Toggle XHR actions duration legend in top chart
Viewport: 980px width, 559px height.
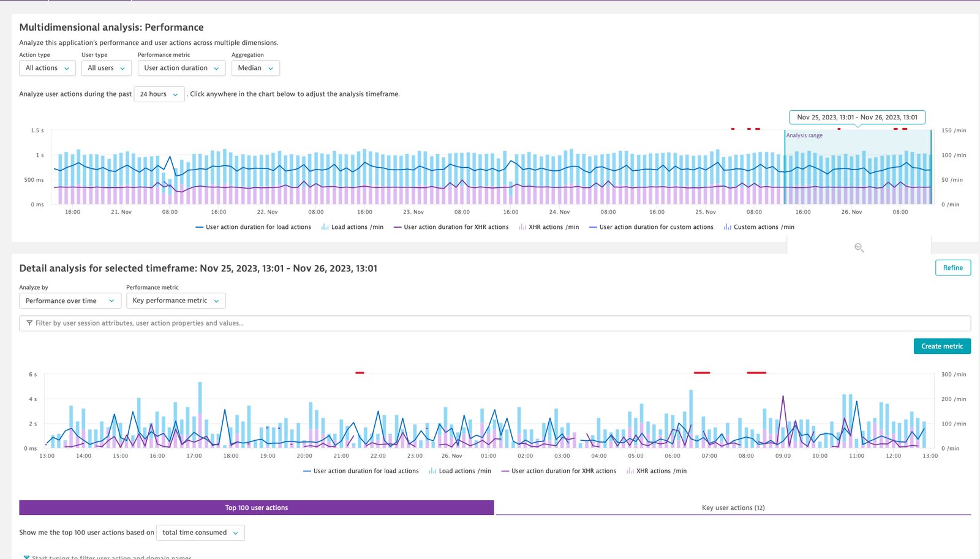pos(451,227)
